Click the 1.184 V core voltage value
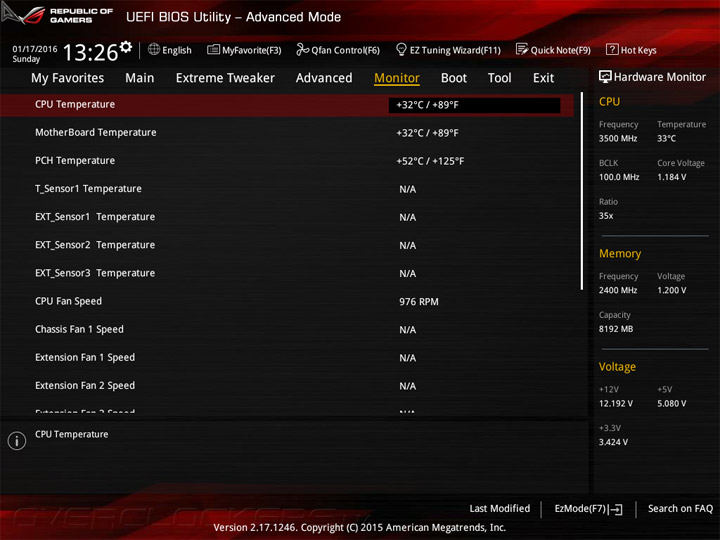The image size is (720, 540). pos(671,177)
